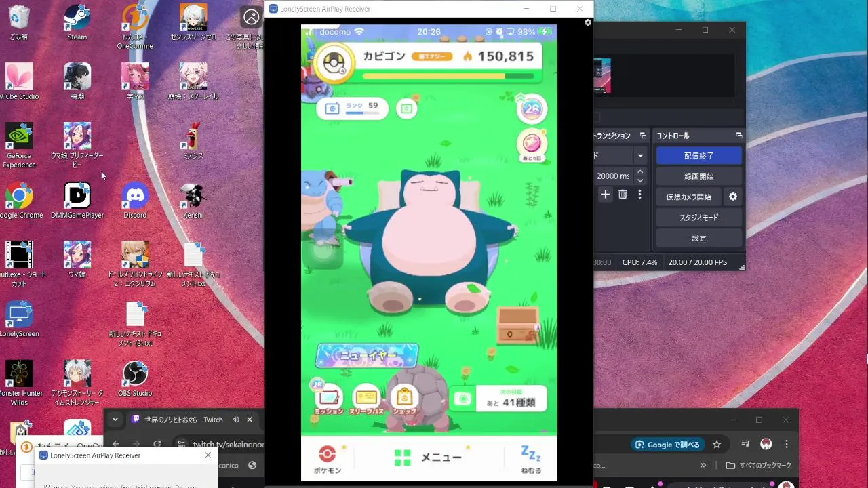Close the LonelyScreen warning dialog
This screenshot has height=488, width=868.
click(208, 455)
